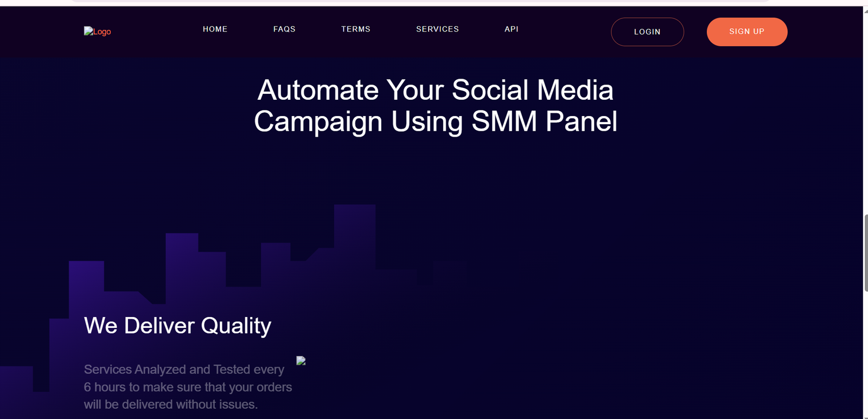868x419 pixels.
Task: Click the broken image icon beside services text
Action: (x=301, y=360)
